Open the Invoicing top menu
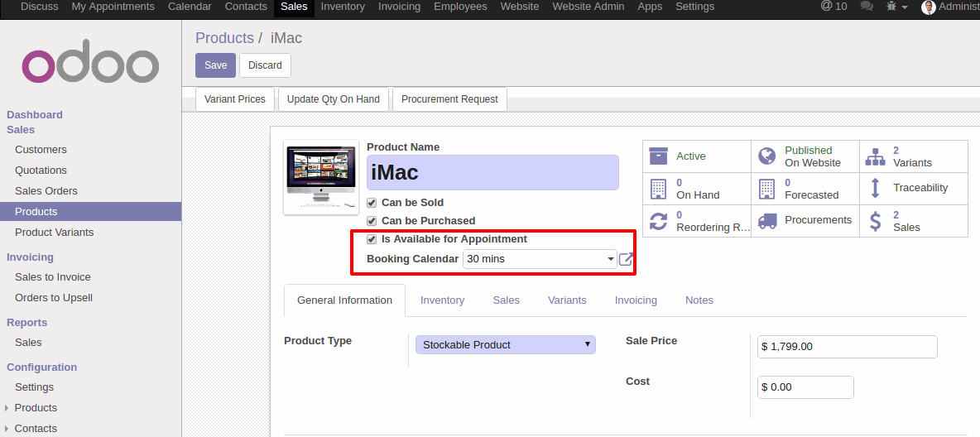The height and width of the screenshot is (437, 980). click(x=400, y=7)
